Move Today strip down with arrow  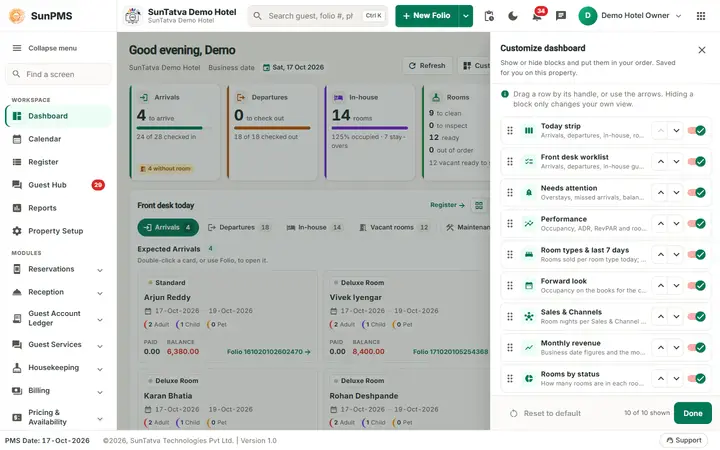676,130
